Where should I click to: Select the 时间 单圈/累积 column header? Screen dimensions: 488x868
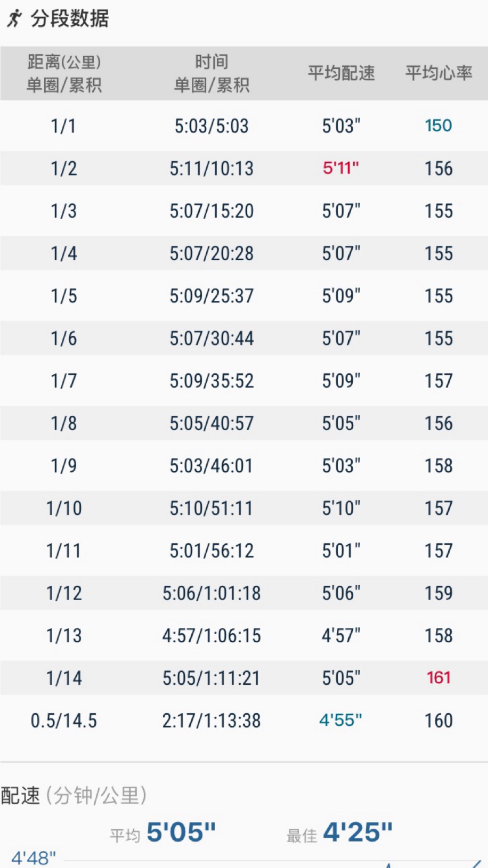click(x=211, y=73)
